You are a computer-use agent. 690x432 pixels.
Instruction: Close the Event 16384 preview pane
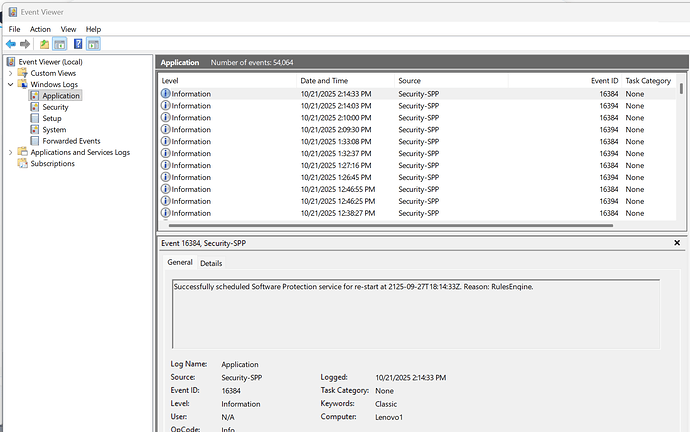[x=677, y=243]
